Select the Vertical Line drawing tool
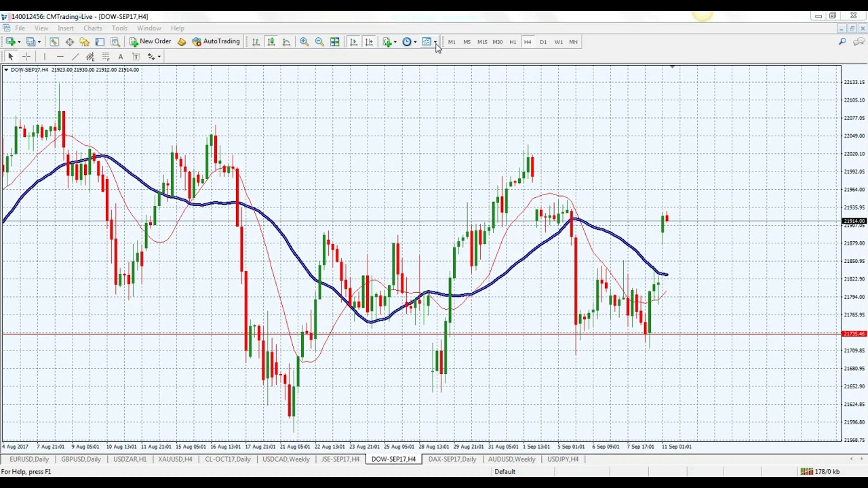 (x=45, y=57)
